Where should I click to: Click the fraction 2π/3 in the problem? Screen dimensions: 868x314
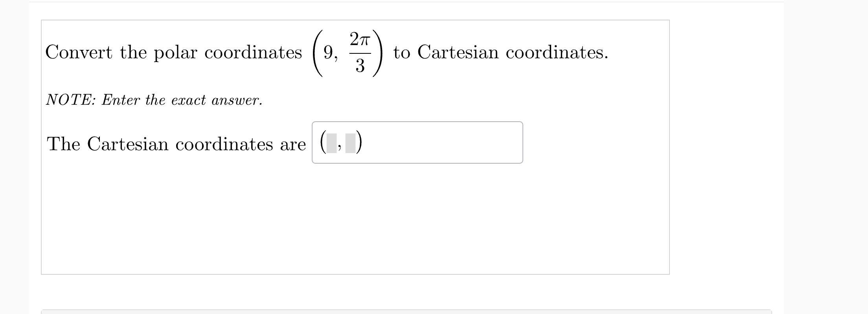[x=360, y=53]
